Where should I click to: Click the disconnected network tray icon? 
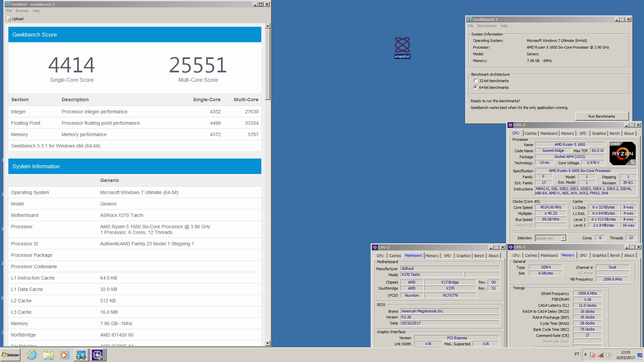(601, 355)
